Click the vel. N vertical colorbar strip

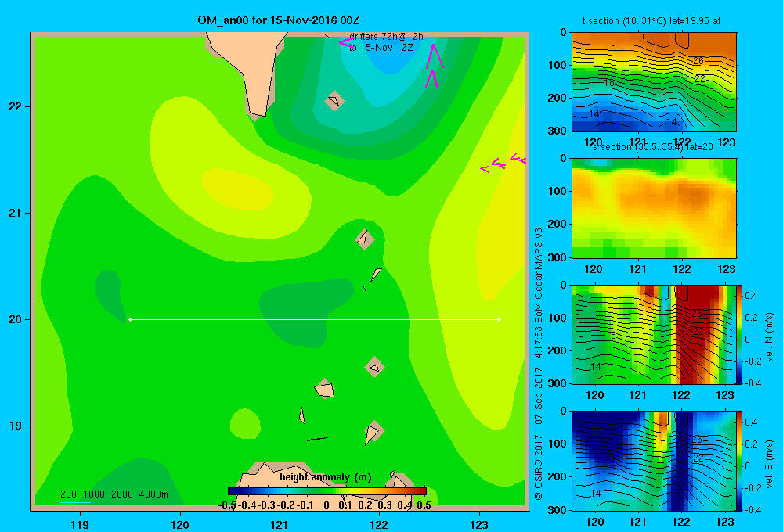[739, 334]
